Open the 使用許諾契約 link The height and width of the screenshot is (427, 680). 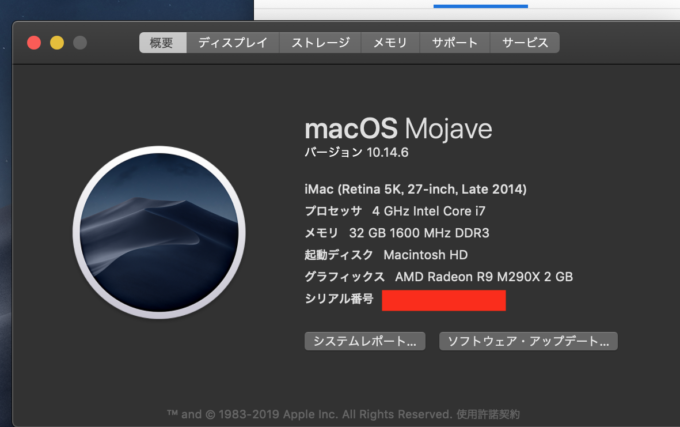[x=488, y=414]
